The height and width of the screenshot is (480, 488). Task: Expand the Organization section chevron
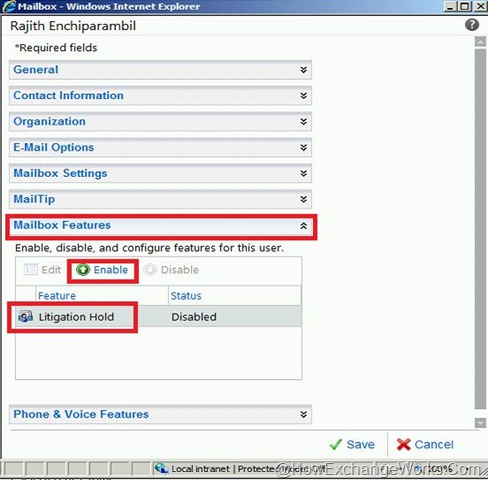[303, 121]
